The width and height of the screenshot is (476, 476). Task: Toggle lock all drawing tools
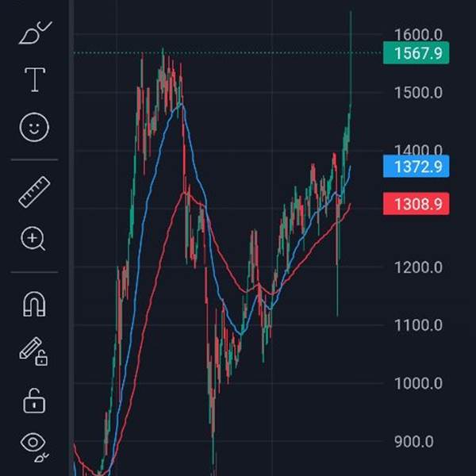pyautogui.click(x=34, y=401)
